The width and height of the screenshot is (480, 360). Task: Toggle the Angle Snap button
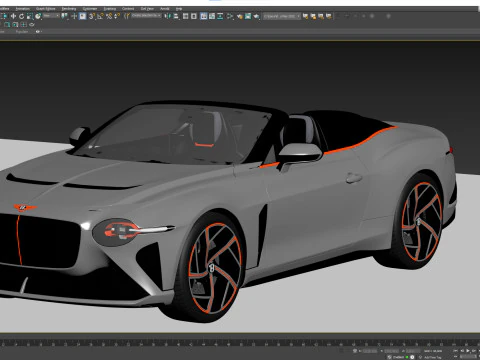(x=100, y=16)
